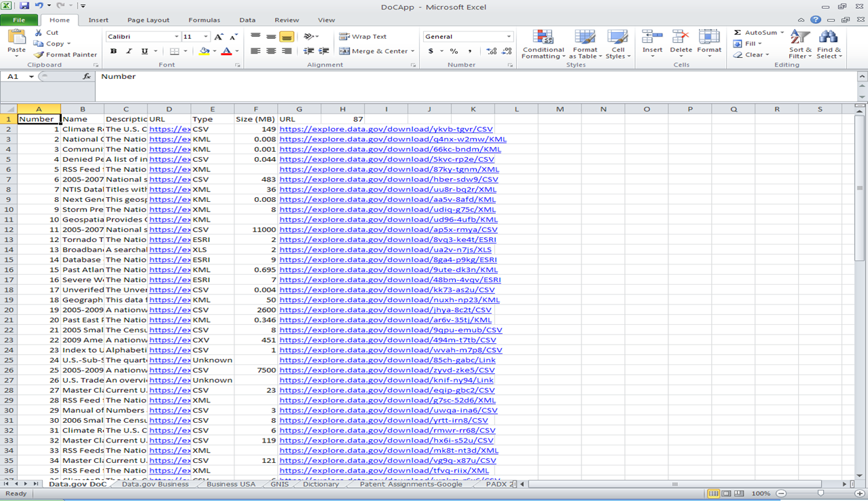Apply accounting dollar number format
This screenshot has height=501, width=868.
(431, 51)
